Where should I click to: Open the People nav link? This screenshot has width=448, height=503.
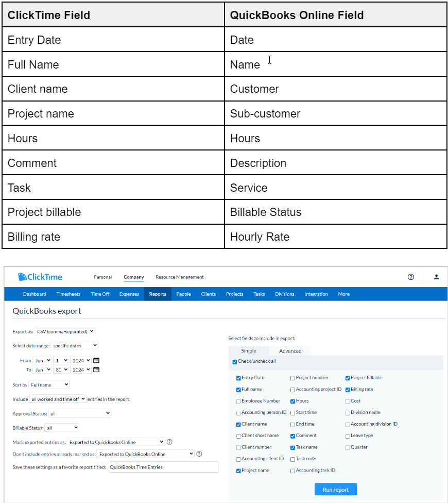pyautogui.click(x=183, y=294)
